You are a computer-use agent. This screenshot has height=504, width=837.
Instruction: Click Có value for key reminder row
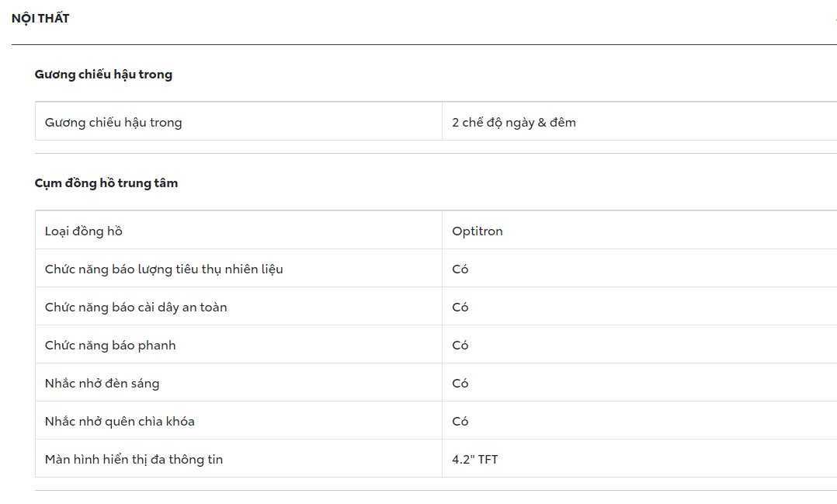click(460, 422)
